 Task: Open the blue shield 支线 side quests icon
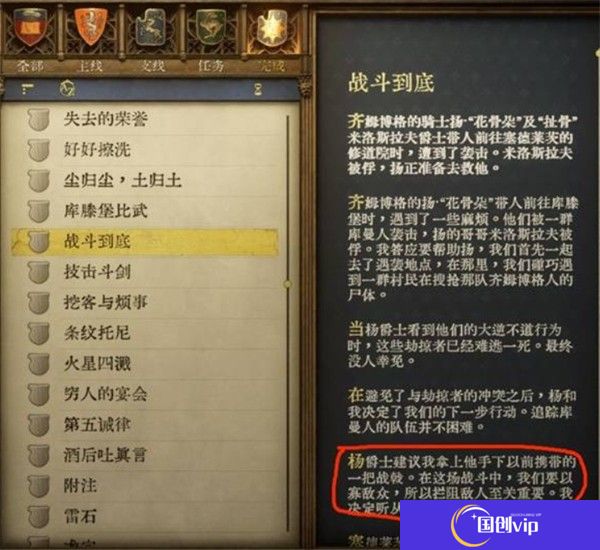click(151, 27)
